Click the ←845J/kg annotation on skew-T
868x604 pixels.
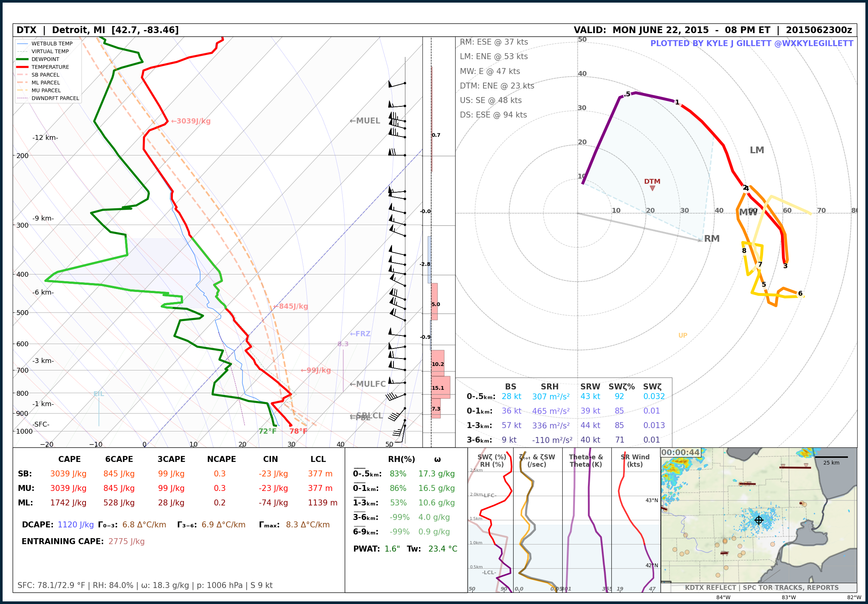pyautogui.click(x=290, y=306)
